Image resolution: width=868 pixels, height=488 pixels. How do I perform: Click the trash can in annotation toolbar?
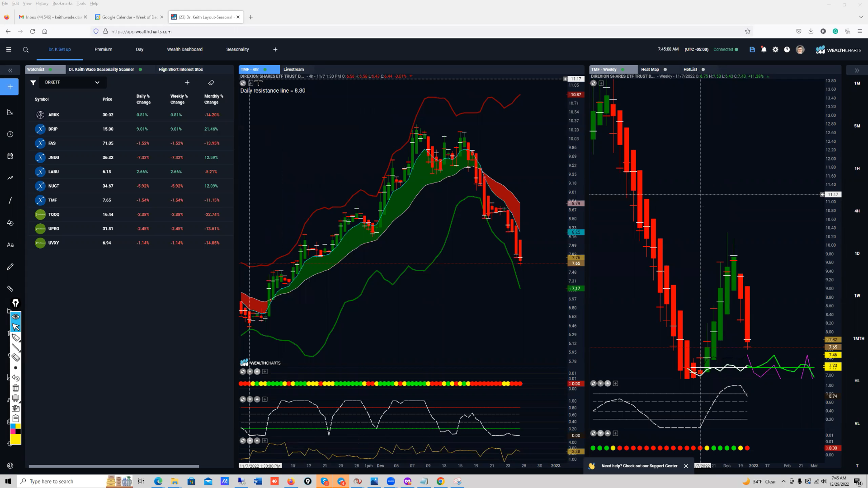coord(15,388)
